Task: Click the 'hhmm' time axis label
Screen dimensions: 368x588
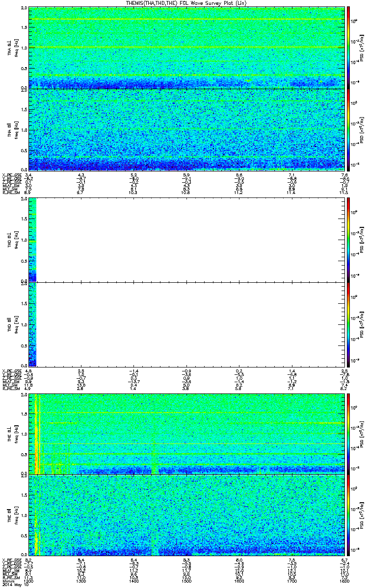Action: (7, 581)
